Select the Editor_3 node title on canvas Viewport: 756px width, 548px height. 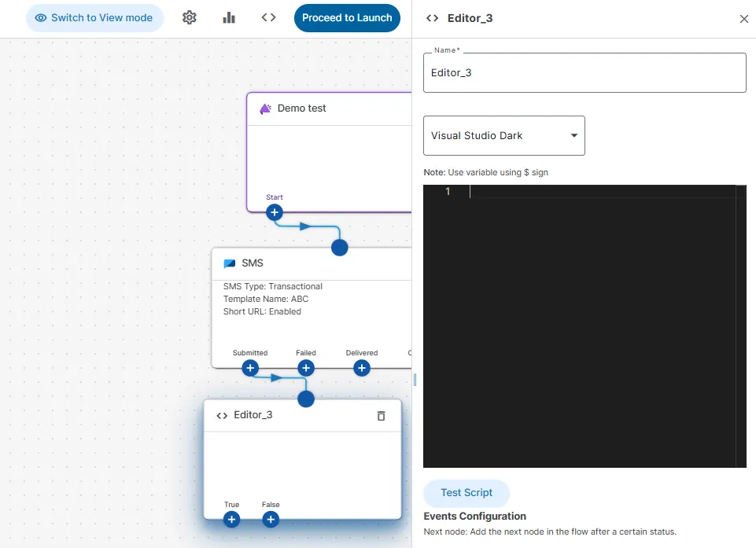[x=253, y=415]
